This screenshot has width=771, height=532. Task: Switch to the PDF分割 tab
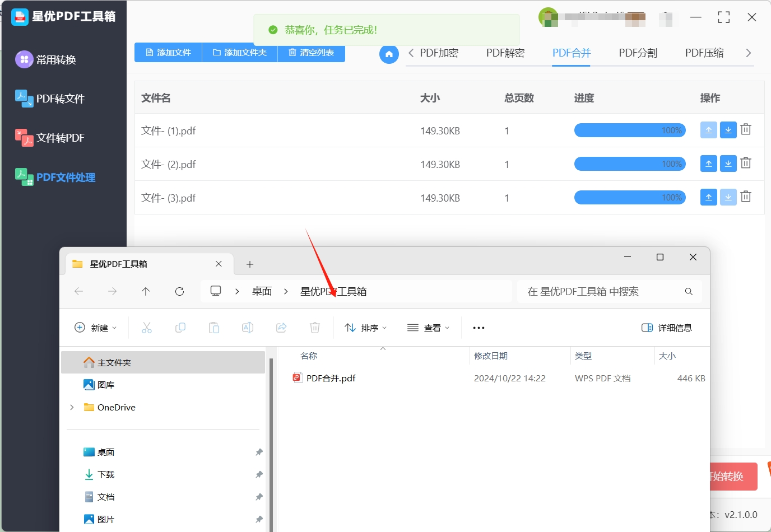638,53
